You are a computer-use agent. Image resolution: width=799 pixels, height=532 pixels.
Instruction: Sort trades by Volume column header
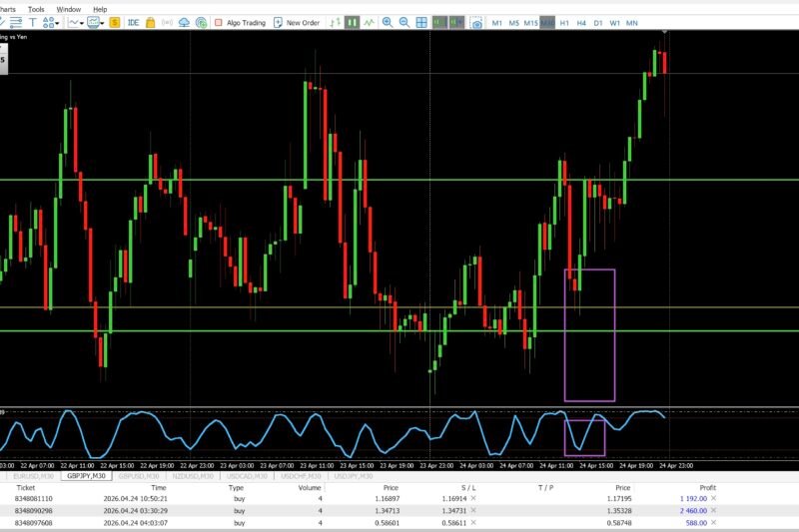pos(310,488)
